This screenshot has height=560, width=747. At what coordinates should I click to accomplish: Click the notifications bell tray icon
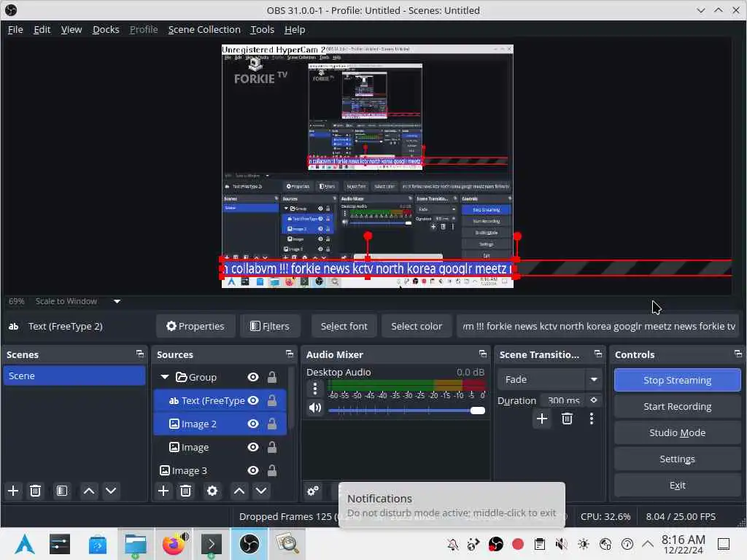click(452, 544)
